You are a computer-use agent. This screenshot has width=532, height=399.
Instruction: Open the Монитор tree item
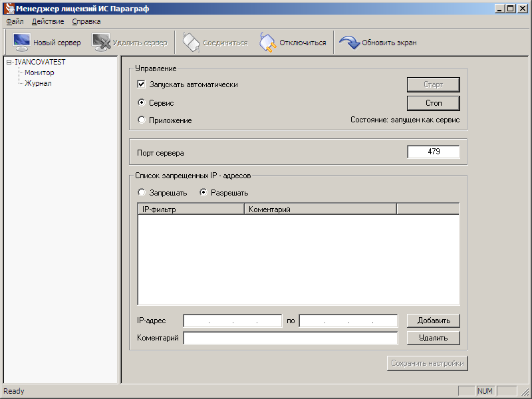[39, 72]
